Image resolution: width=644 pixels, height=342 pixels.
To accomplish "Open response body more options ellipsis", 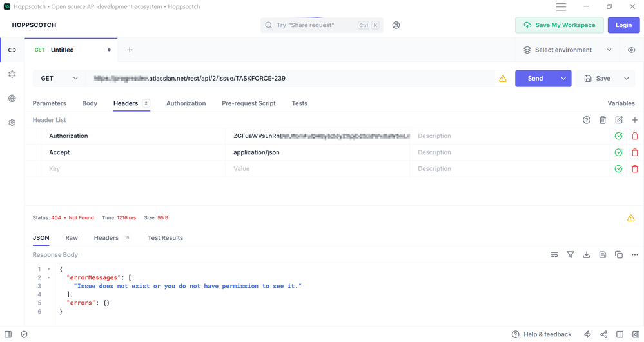I will coord(634,255).
